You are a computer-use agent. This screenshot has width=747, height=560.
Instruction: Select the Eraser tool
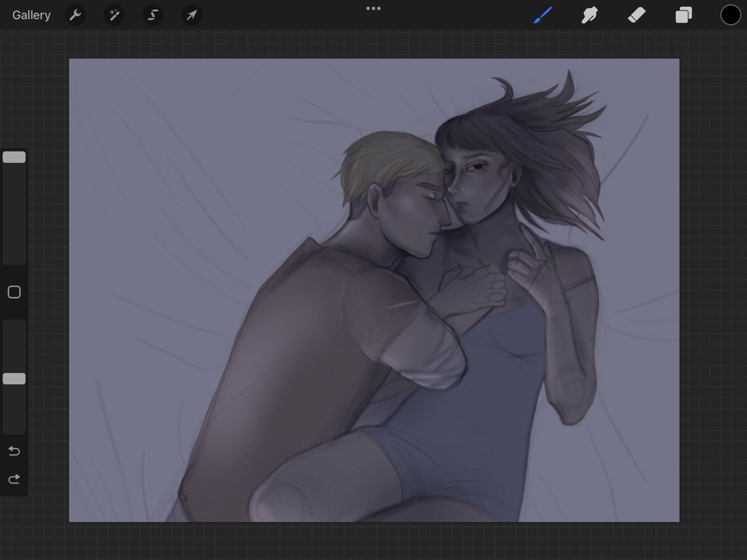[637, 15]
